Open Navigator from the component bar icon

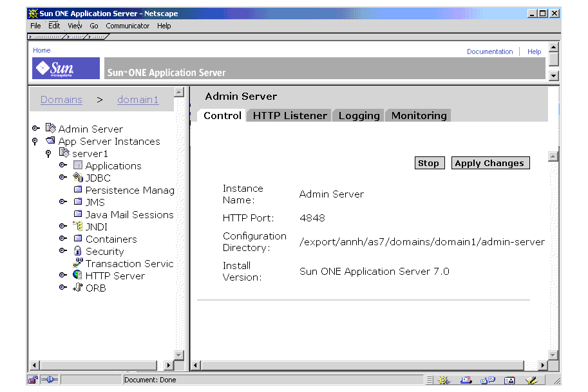pyautogui.click(x=444, y=380)
